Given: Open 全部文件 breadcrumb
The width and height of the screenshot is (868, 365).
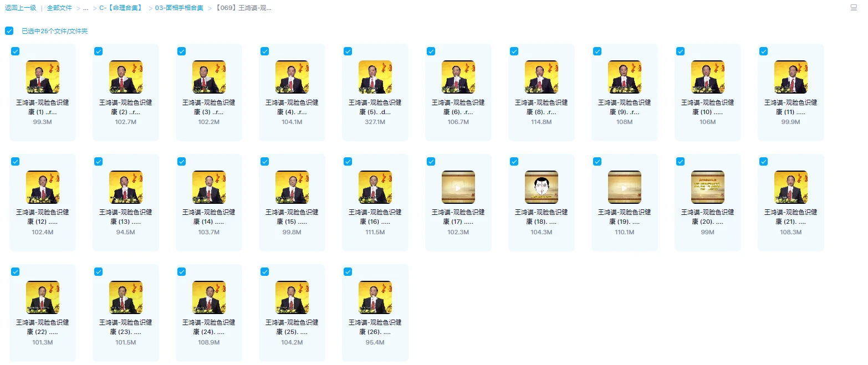Looking at the screenshot, I should point(59,8).
